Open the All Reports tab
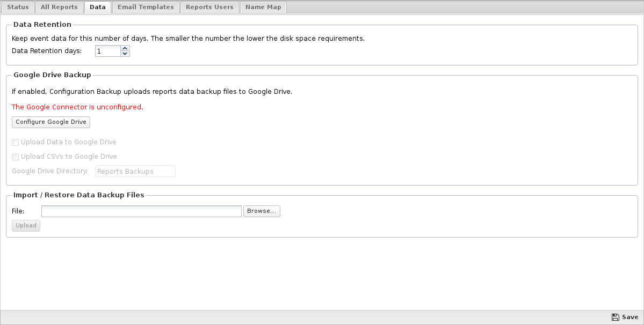The width and height of the screenshot is (644, 325). pos(59,7)
